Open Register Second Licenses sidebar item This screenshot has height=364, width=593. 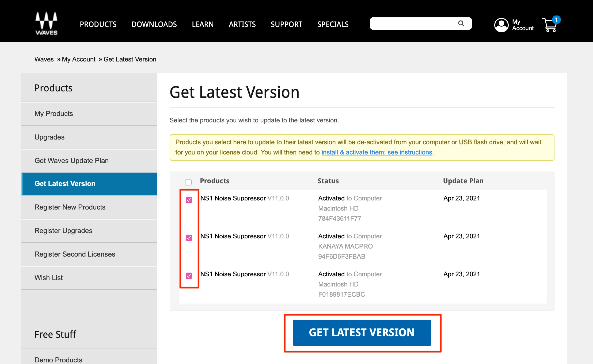(89, 254)
